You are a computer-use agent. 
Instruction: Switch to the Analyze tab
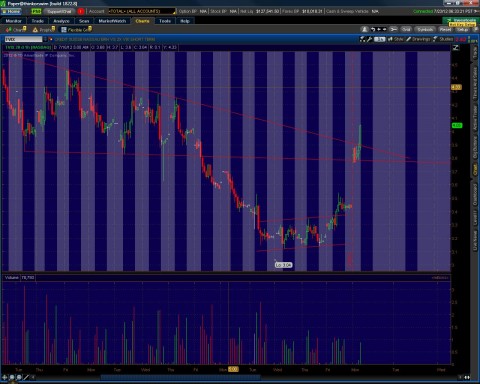click(62, 21)
